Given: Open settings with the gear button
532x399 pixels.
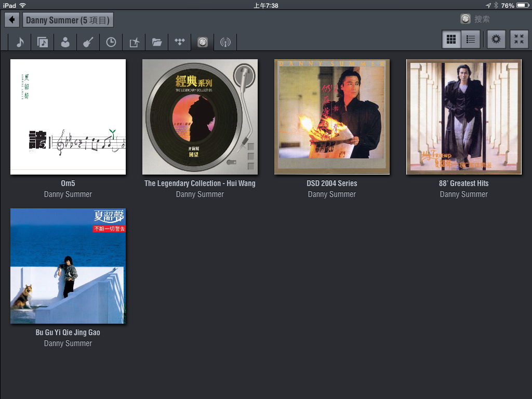Looking at the screenshot, I should [496, 39].
